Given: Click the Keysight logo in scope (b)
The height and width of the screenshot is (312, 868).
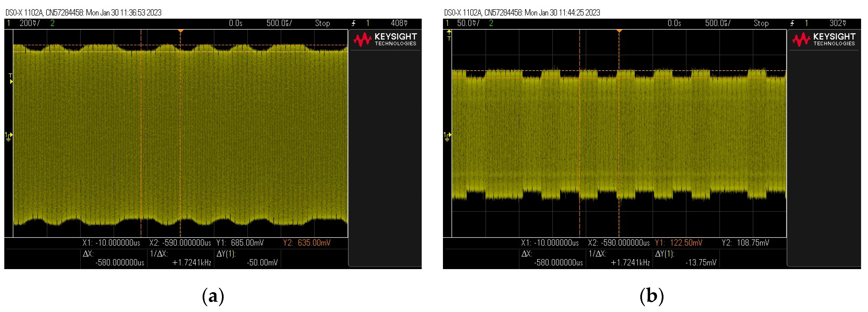Looking at the screenshot, I should click(824, 39).
